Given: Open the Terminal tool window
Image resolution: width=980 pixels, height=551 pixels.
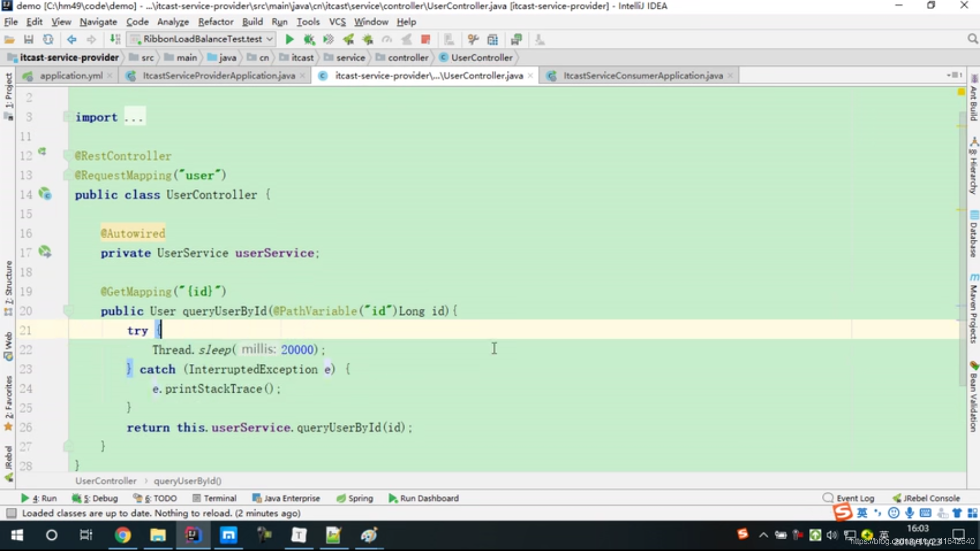Looking at the screenshot, I should click(214, 498).
